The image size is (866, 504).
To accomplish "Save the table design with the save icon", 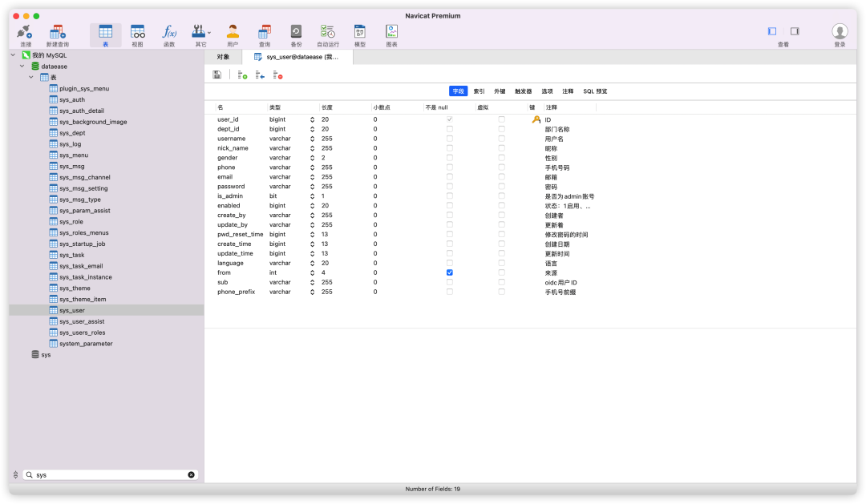I will (x=216, y=74).
